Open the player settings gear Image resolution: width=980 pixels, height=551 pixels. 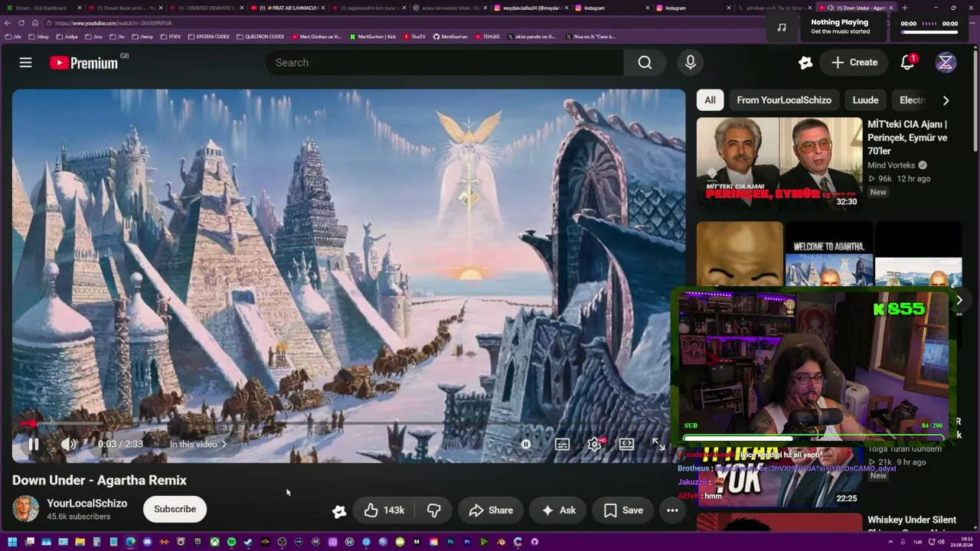[x=594, y=444]
